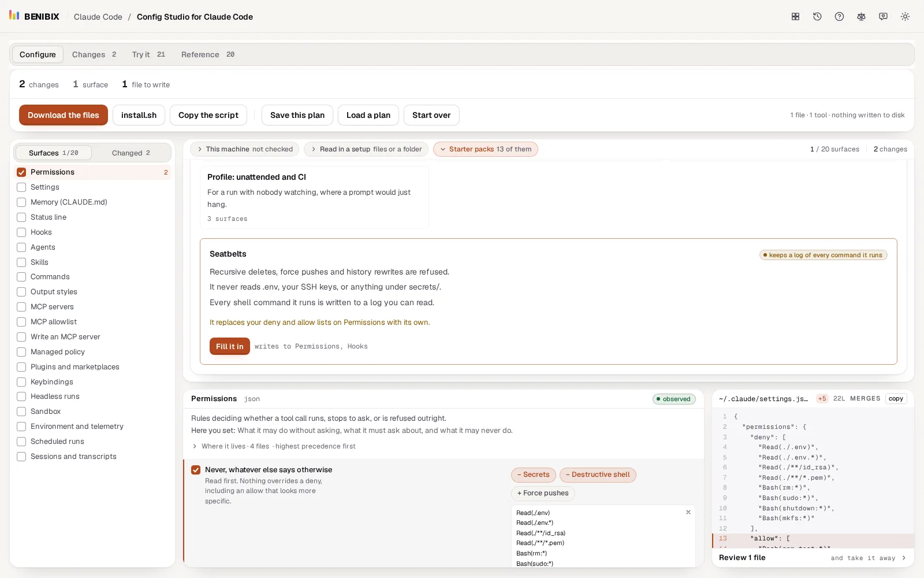This screenshot has height=578, width=924.
Task: Click the Benibix logo
Action: [34, 16]
